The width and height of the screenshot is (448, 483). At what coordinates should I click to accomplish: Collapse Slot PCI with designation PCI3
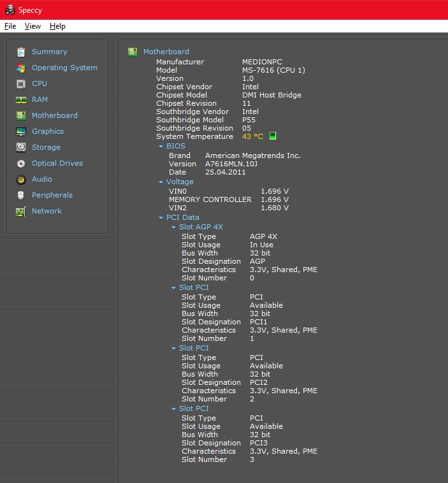pyautogui.click(x=173, y=408)
